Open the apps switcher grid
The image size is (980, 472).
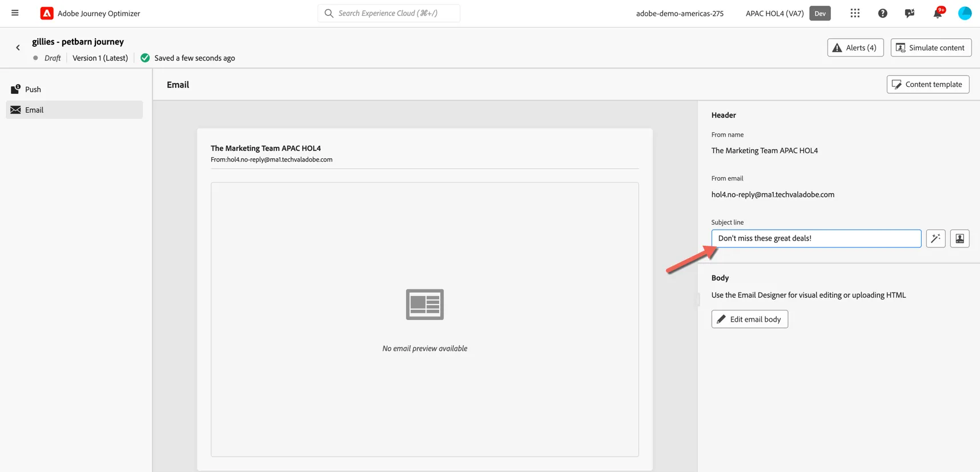click(854, 13)
